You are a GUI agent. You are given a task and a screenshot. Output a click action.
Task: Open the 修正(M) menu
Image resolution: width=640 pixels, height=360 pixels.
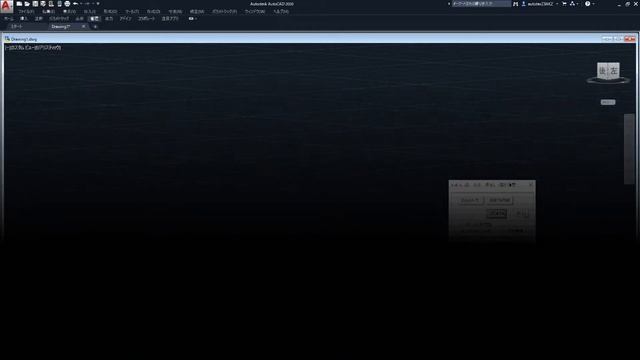(197, 11)
